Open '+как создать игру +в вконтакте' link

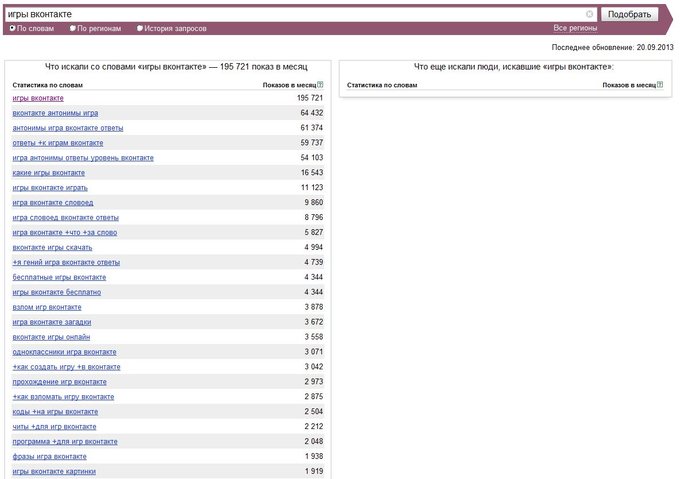coord(66,367)
